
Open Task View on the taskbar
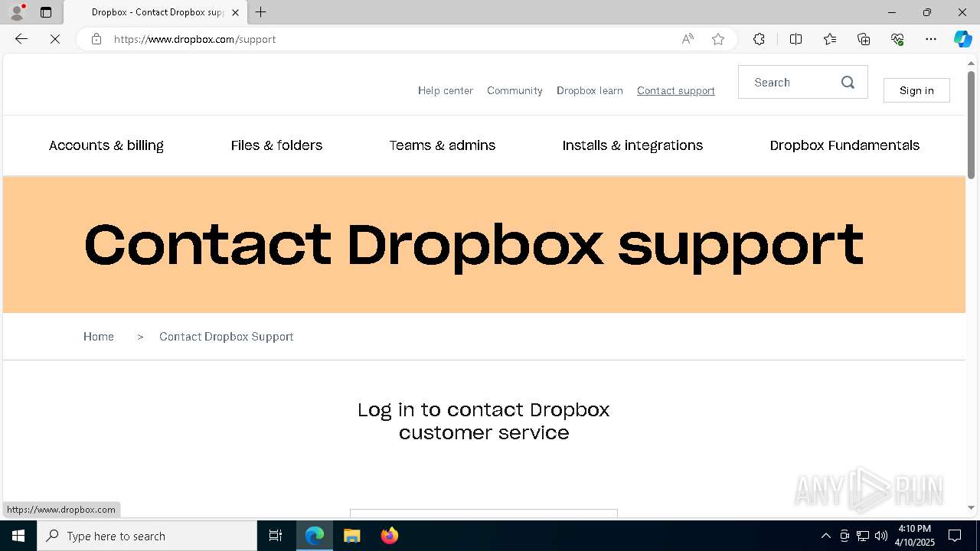click(276, 536)
